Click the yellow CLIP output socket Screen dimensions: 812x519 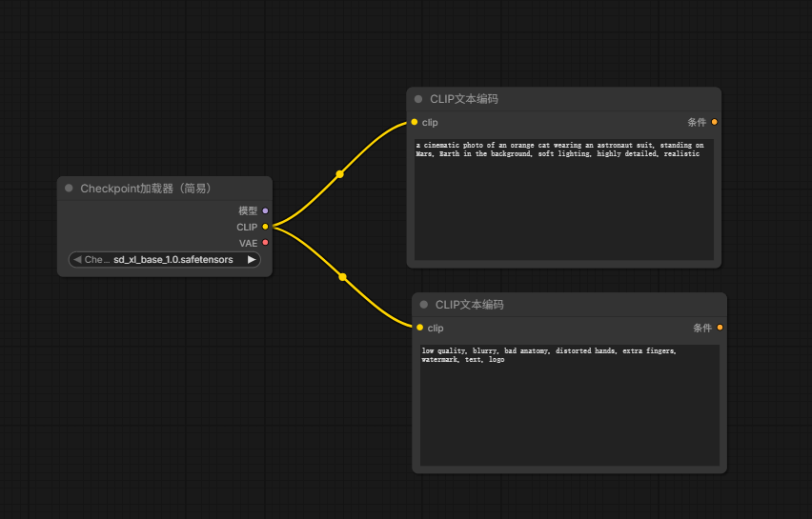[x=265, y=227]
